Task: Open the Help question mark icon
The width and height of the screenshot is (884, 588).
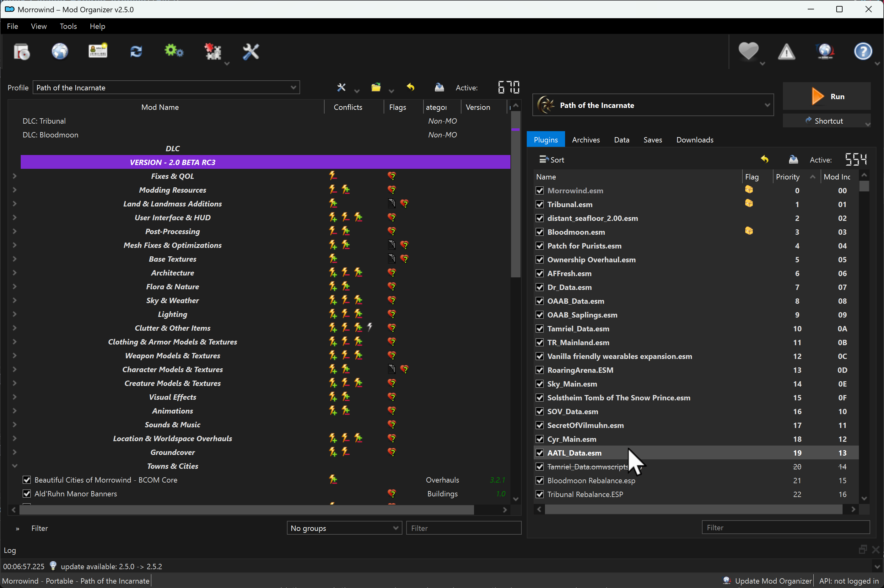Action: [863, 51]
